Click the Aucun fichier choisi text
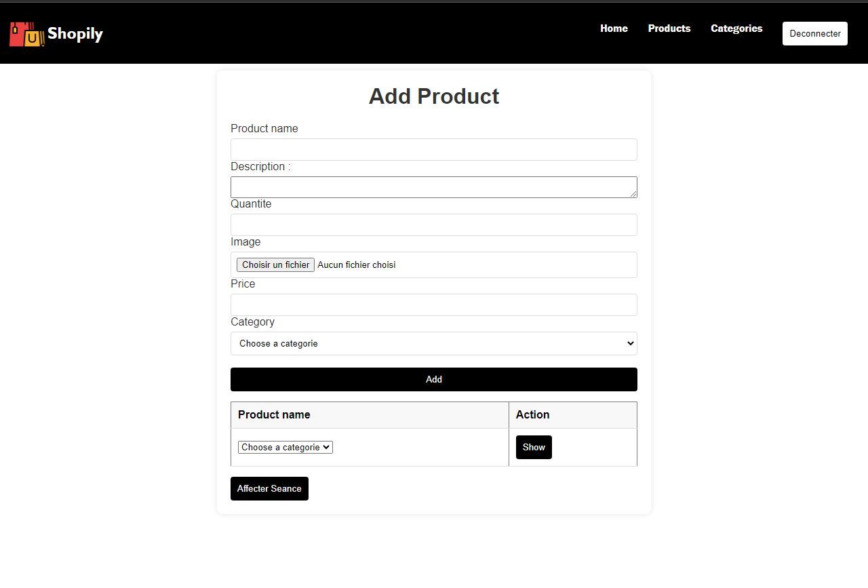Image resolution: width=868 pixels, height=588 pixels. tap(357, 264)
